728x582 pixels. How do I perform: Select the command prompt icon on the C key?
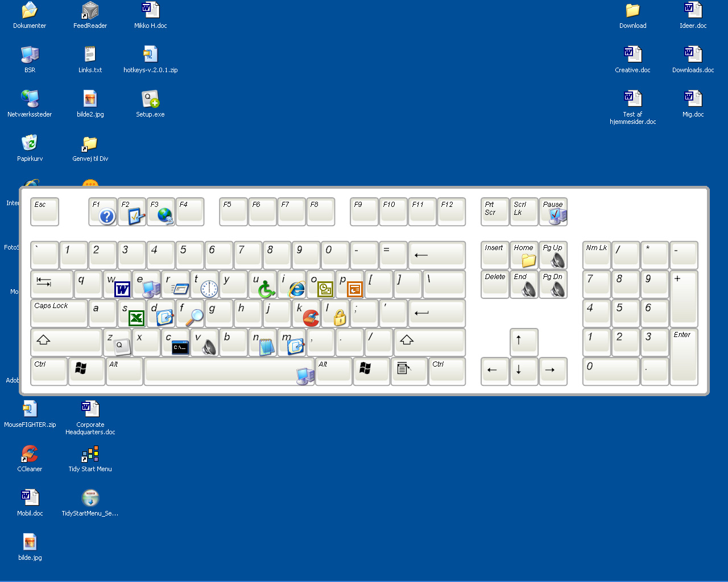coord(180,347)
